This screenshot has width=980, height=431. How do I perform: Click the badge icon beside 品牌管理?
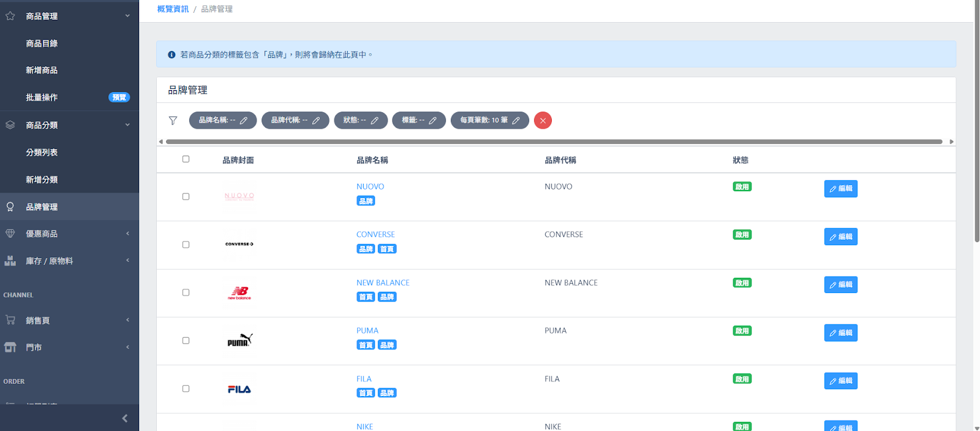[10, 207]
